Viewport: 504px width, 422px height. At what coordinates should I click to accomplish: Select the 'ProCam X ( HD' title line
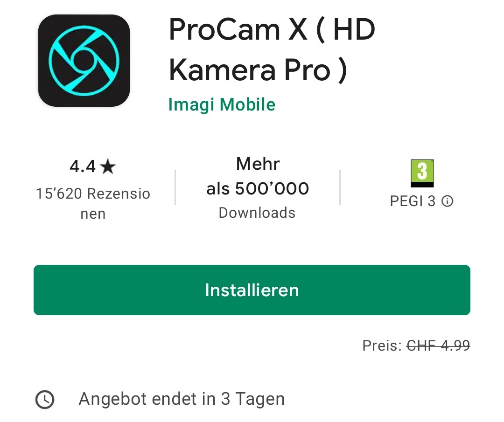click(x=272, y=30)
